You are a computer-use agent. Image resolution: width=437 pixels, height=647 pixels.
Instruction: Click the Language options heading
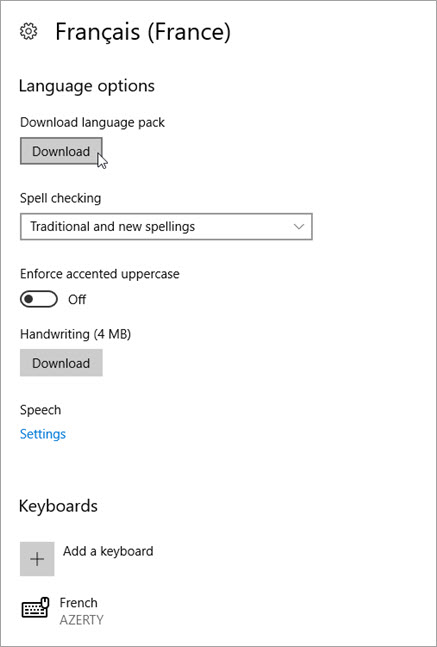[87, 86]
